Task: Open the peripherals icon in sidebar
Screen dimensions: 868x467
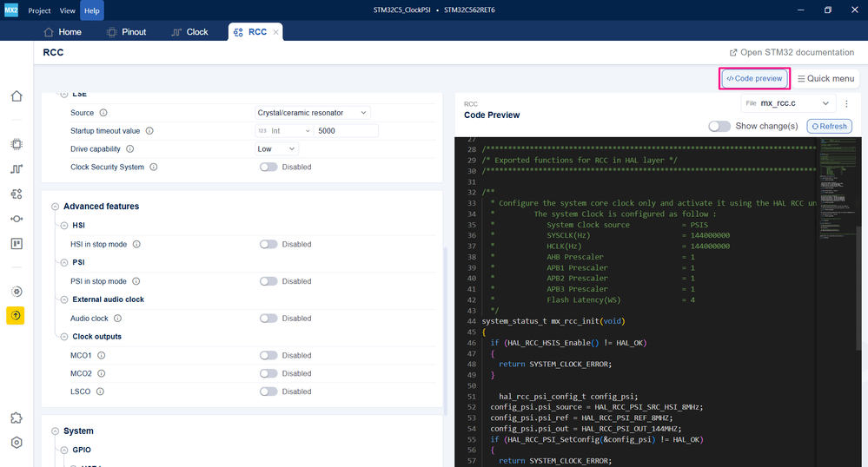Action: tap(17, 194)
